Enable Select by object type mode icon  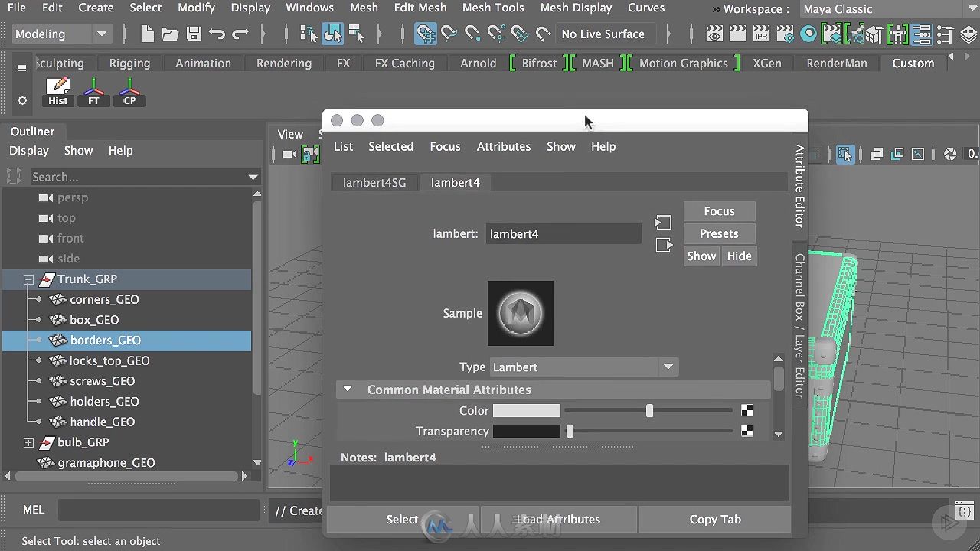point(332,34)
